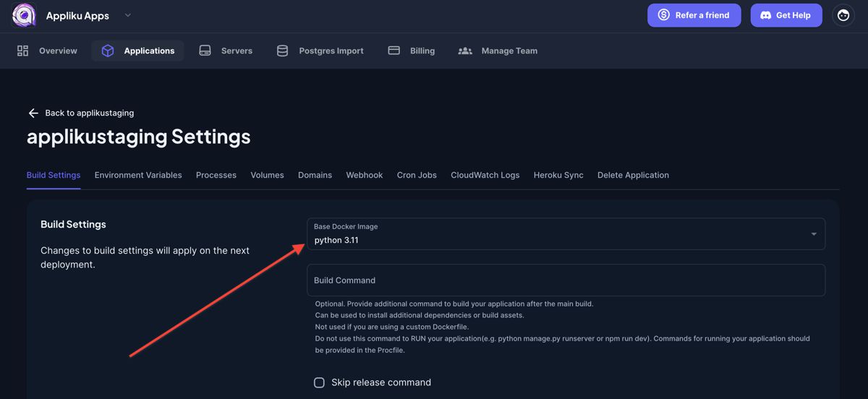Open the Cron Jobs tab
Viewport: 868px width, 399px height.
pos(417,175)
